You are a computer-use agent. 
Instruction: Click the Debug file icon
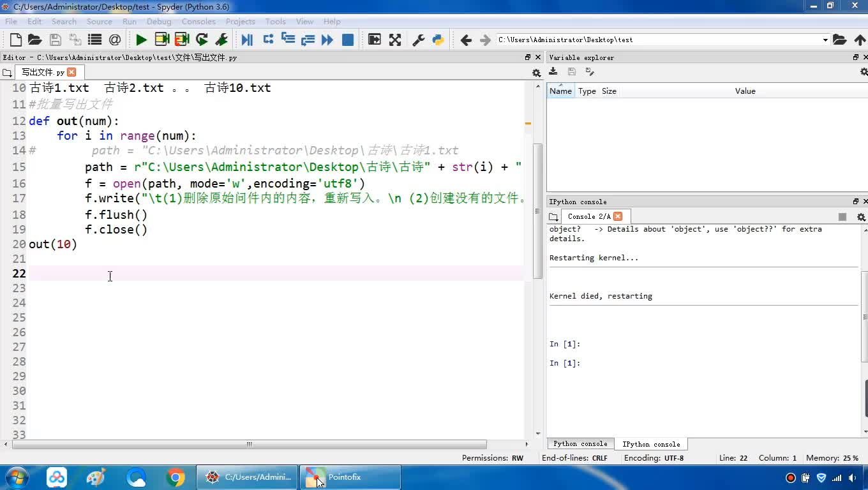click(x=247, y=40)
